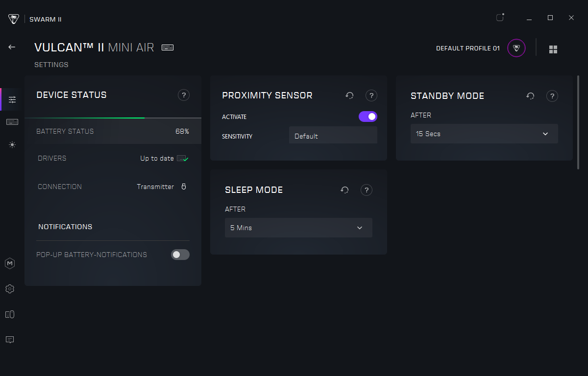Screen dimensions: 588x376
Task: Click the transmitter connection icon
Action: tap(184, 187)
